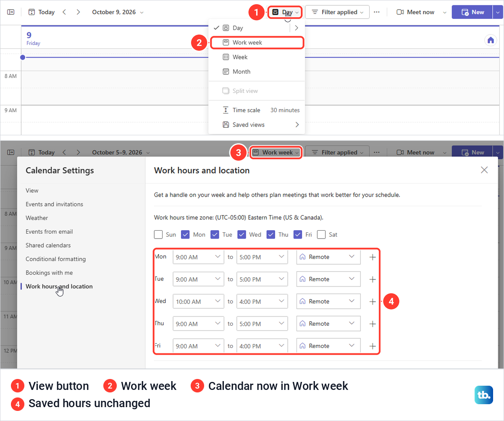
Task: Open Friday Remote location dropdown
Action: click(x=328, y=346)
